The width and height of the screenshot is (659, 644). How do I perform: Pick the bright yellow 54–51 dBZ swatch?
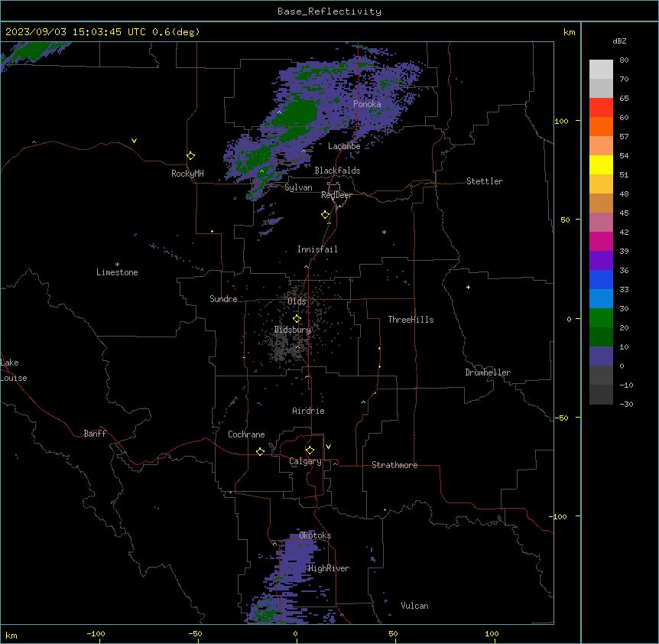click(x=601, y=164)
